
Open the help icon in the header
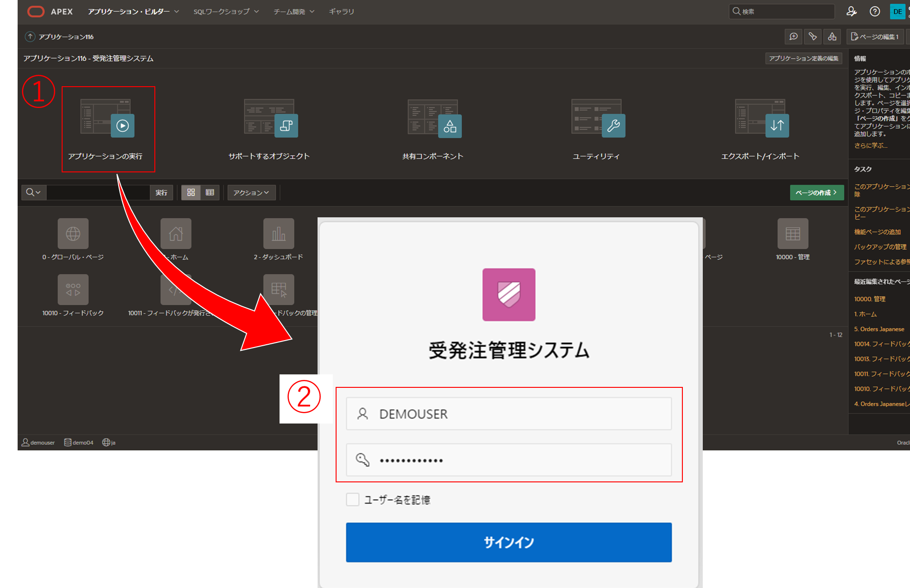(x=875, y=11)
